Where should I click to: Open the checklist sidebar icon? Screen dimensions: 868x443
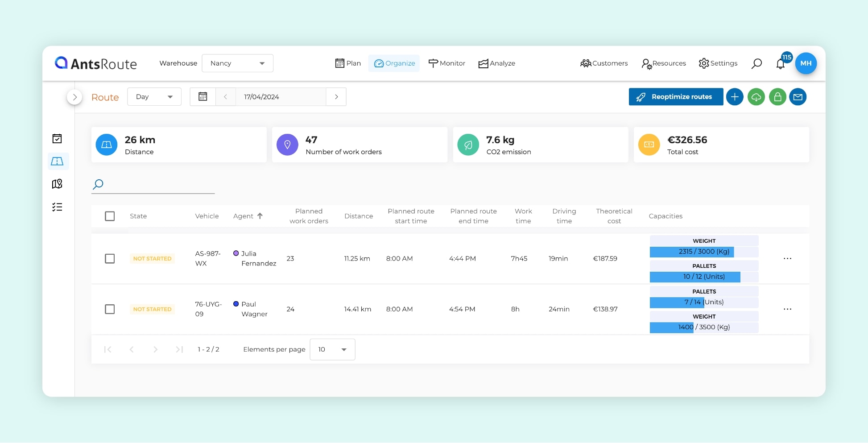click(x=57, y=207)
